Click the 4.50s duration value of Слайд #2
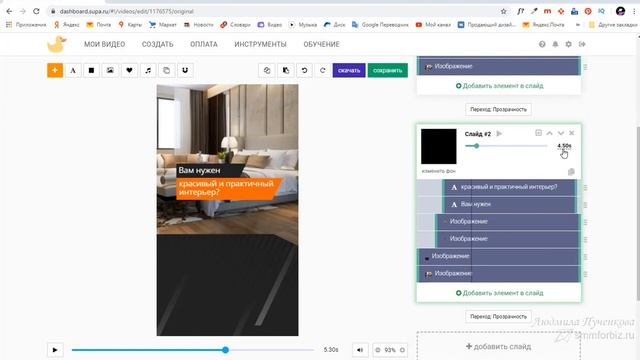Screen dimensions: 640x360 pos(564,146)
